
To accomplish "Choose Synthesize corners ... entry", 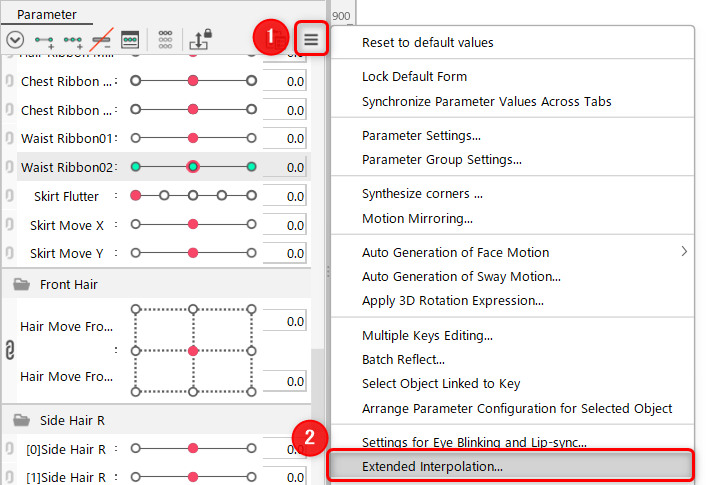I will point(422,193).
